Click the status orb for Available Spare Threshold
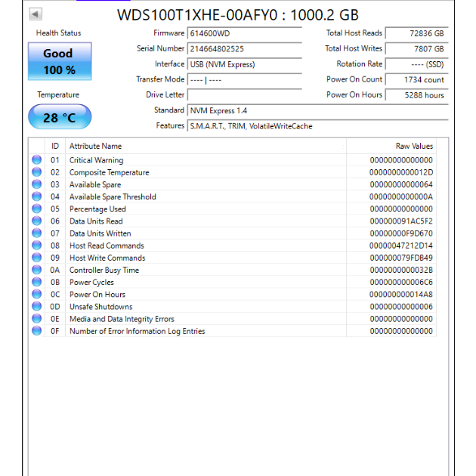The width and height of the screenshot is (476, 476). point(37,196)
